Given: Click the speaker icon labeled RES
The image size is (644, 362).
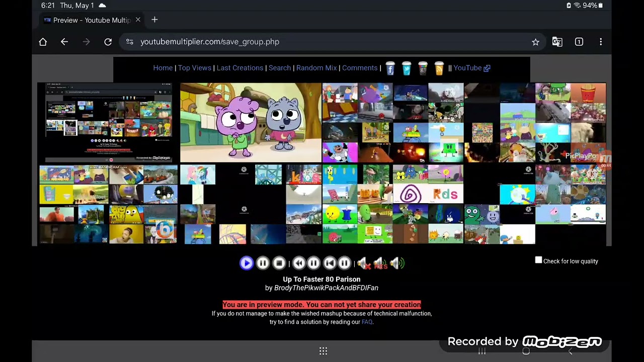Looking at the screenshot, I should pos(380,263).
